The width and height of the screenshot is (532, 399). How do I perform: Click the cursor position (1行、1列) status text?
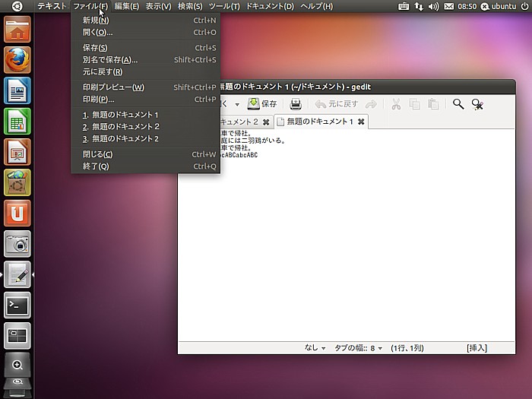pos(407,348)
